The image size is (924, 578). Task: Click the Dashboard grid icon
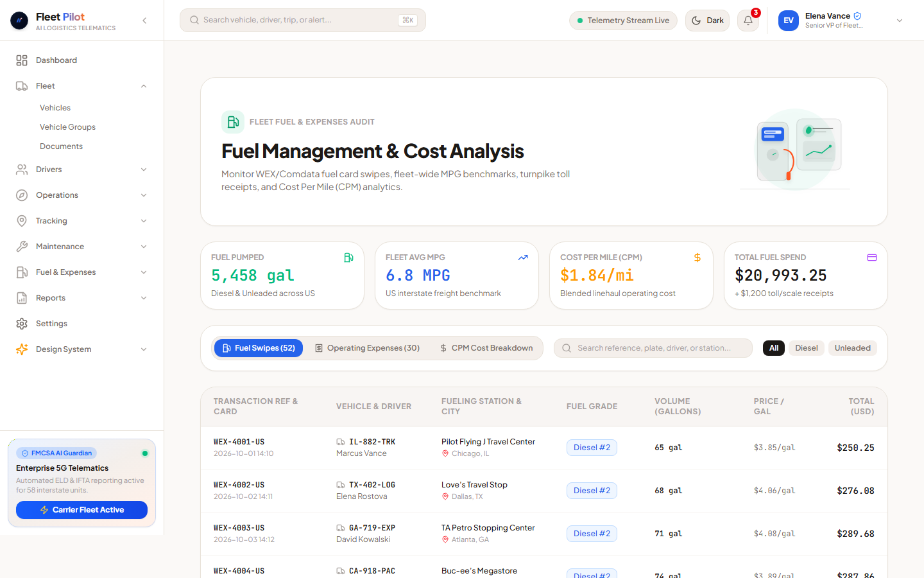pyautogui.click(x=22, y=60)
